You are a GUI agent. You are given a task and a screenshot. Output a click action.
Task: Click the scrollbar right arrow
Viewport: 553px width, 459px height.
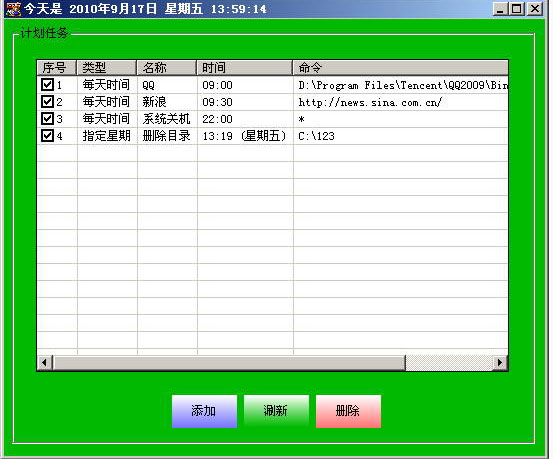tap(500, 362)
